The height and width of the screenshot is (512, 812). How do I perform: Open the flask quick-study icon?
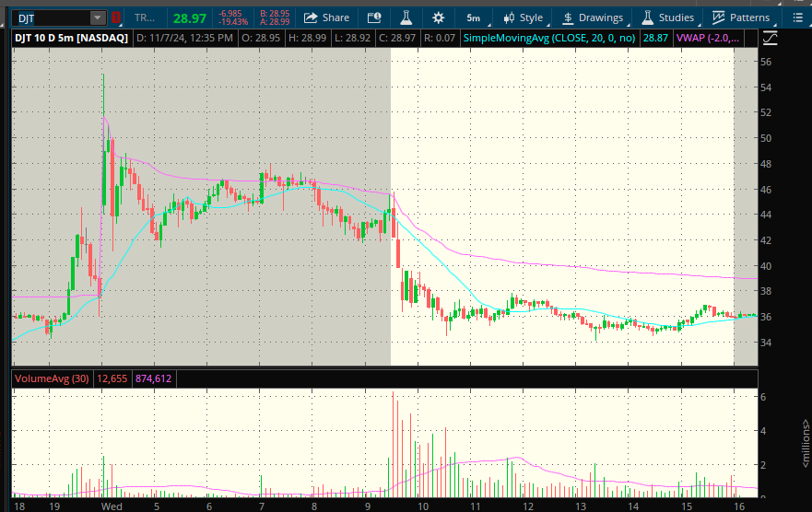click(x=406, y=18)
